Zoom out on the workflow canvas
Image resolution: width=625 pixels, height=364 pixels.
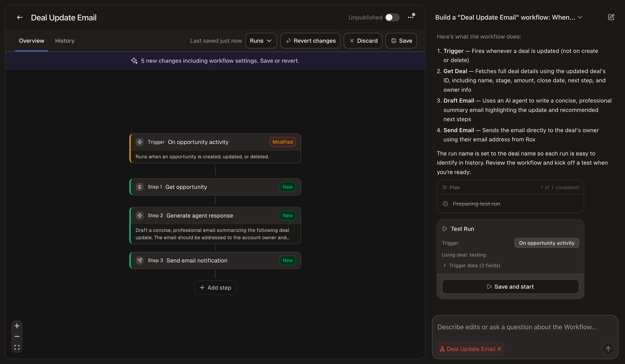click(x=17, y=336)
